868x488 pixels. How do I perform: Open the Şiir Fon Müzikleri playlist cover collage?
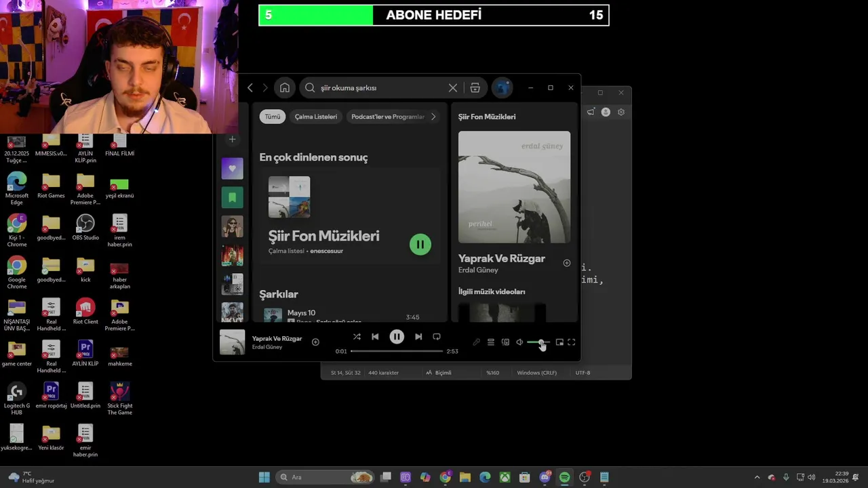tap(289, 197)
